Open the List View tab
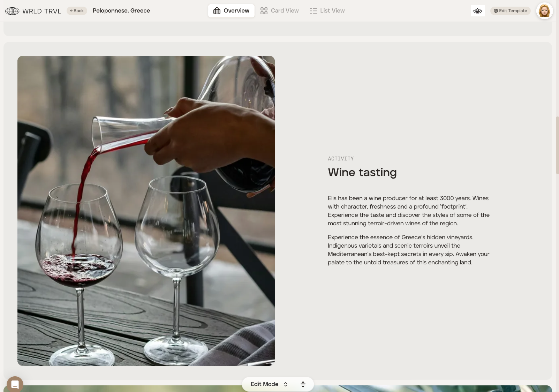This screenshot has height=392, width=559. pyautogui.click(x=327, y=11)
